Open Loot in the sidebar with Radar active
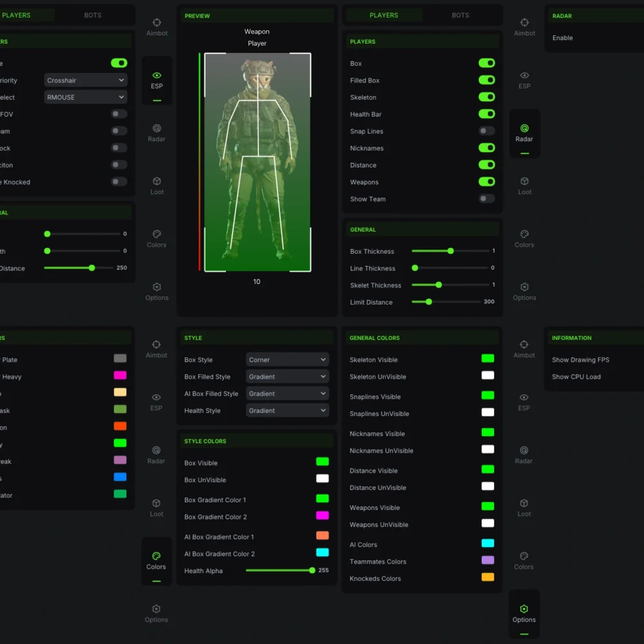644x644 pixels. (524, 186)
